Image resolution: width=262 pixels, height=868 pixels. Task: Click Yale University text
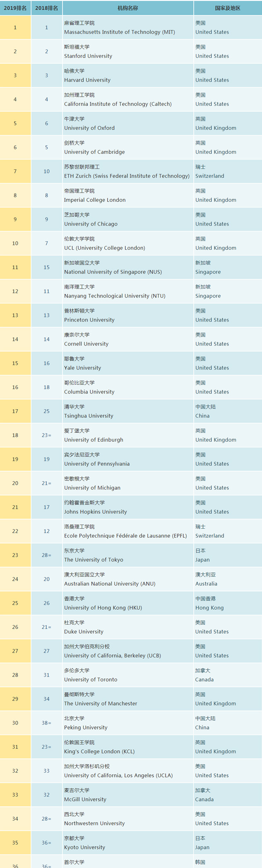(82, 368)
